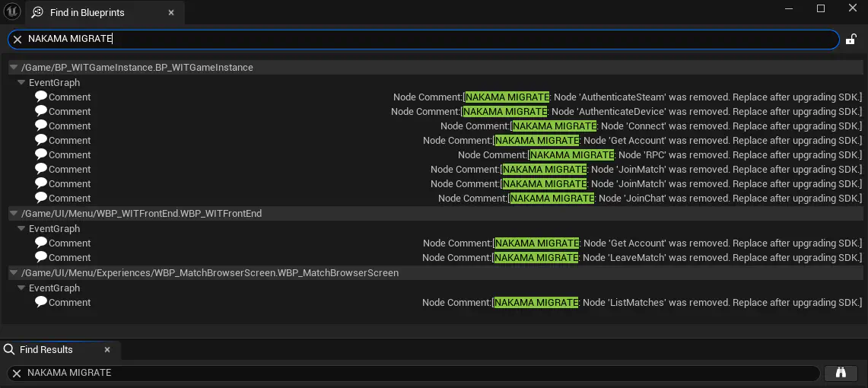Collapse the WBP_MatchBrowserScreen result group
The height and width of the screenshot is (388, 868).
coord(14,273)
